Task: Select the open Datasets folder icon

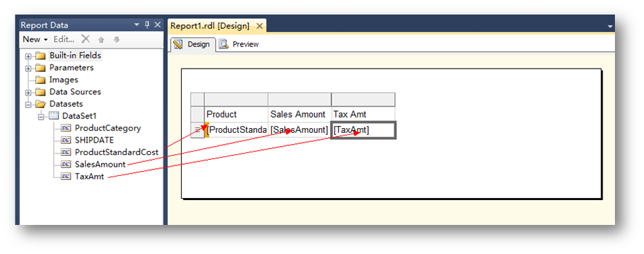Action: tap(40, 104)
